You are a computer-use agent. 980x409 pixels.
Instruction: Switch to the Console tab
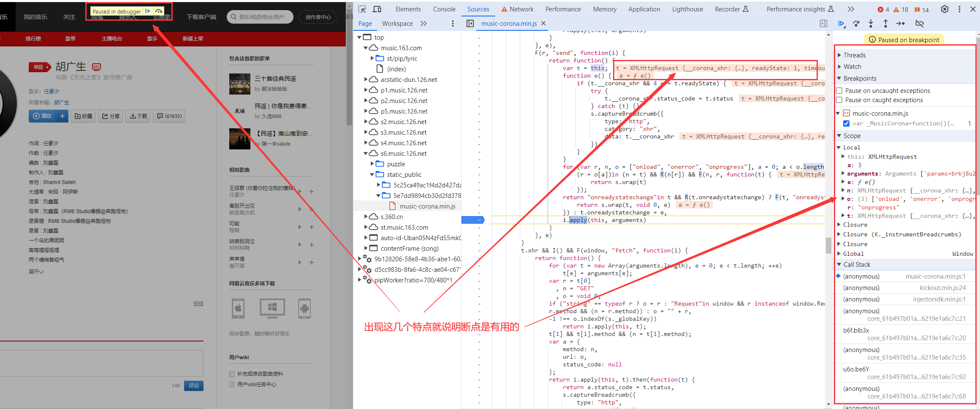444,9
